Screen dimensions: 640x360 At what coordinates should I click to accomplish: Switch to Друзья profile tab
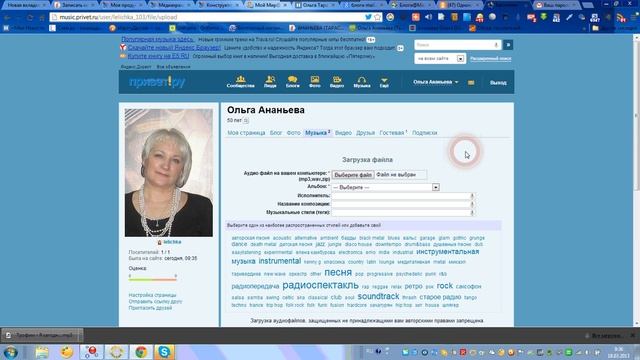(x=365, y=133)
